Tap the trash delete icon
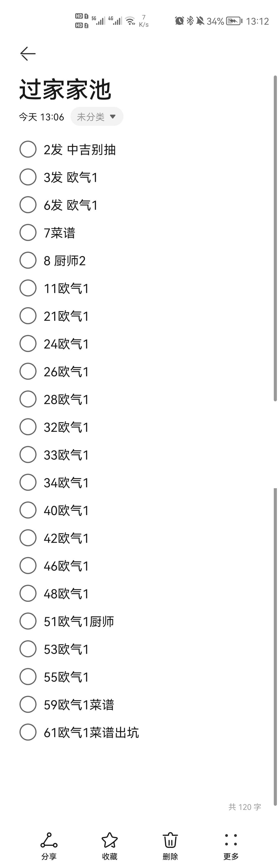The width and height of the screenshot is (280, 868). pyautogui.click(x=170, y=840)
